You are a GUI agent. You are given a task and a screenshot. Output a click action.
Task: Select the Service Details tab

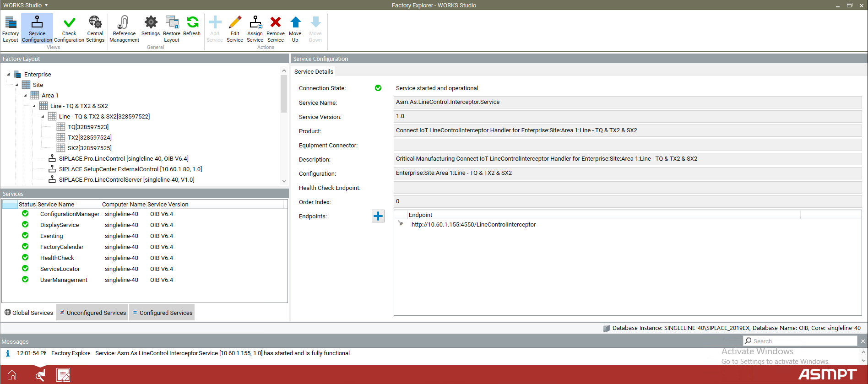tap(314, 71)
